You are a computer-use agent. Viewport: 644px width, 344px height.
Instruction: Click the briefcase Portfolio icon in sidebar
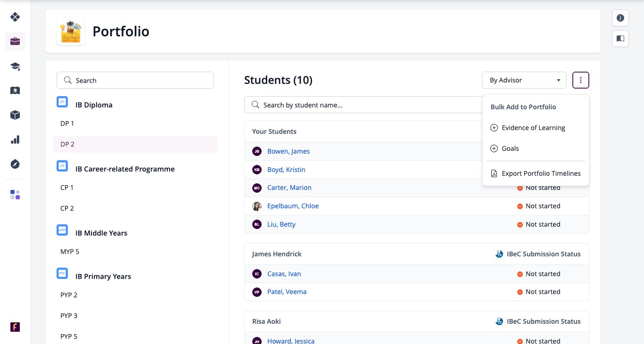click(15, 41)
